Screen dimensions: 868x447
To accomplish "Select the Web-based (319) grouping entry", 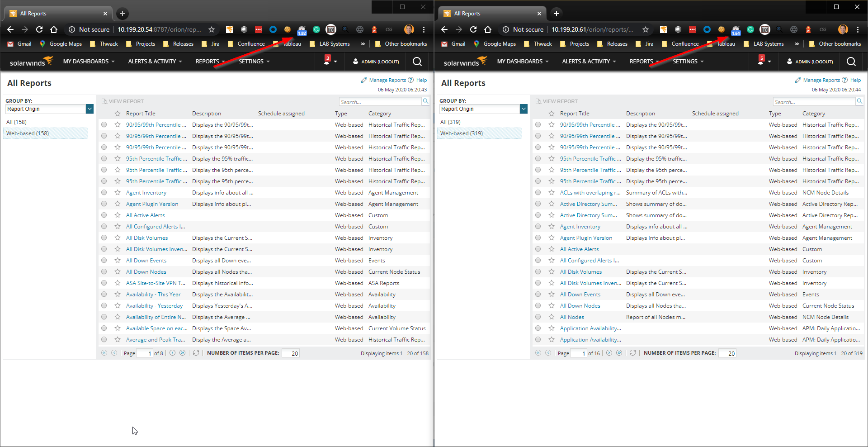I will tap(461, 133).
